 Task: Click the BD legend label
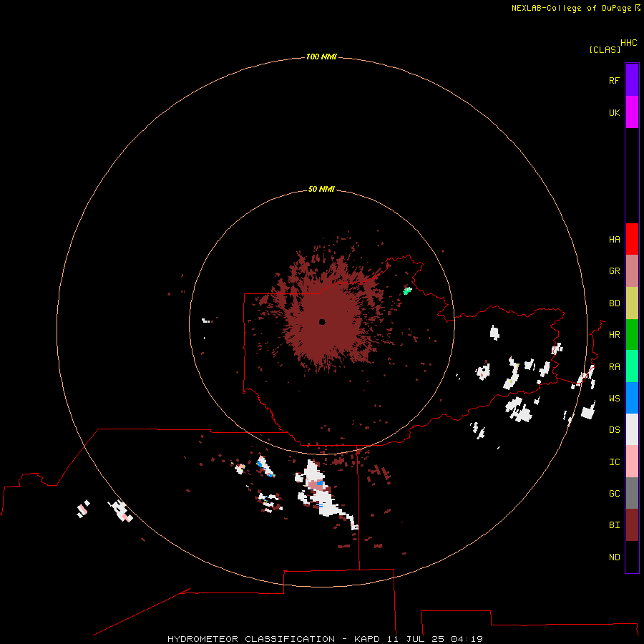[x=614, y=303]
